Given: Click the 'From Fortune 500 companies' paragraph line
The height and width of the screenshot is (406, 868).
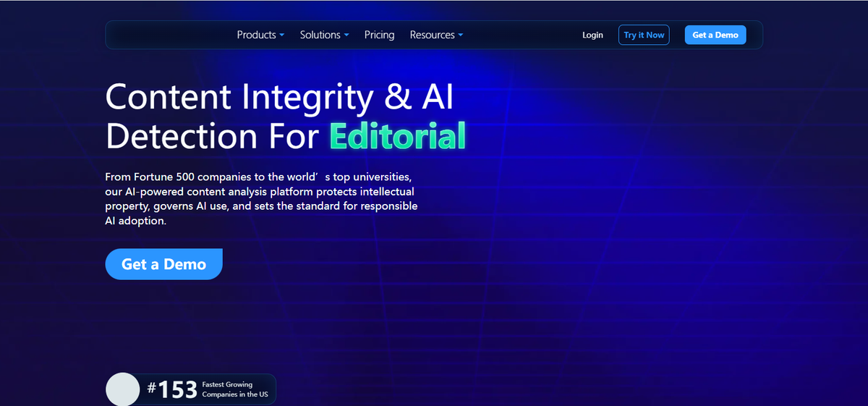Looking at the screenshot, I should 258,177.
